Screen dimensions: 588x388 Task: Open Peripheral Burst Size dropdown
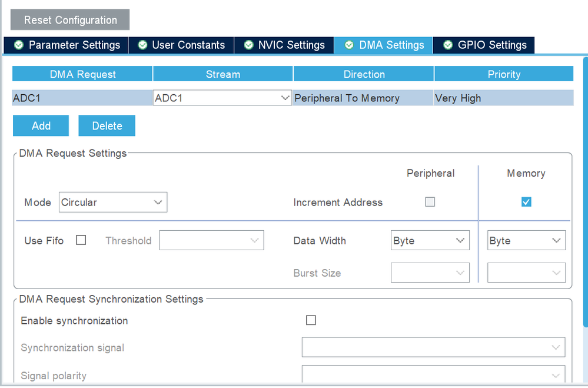(x=430, y=273)
